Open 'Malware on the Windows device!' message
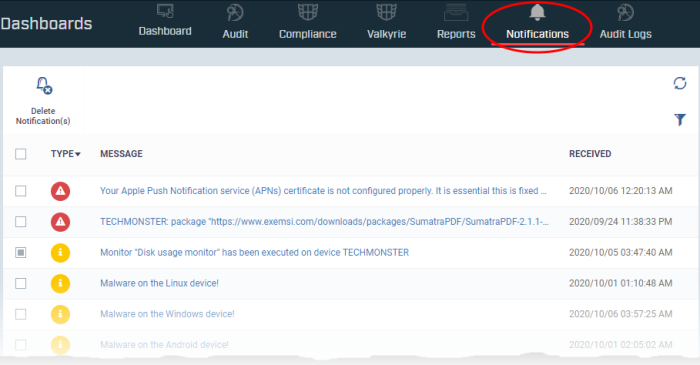The image size is (700, 365). (x=167, y=314)
